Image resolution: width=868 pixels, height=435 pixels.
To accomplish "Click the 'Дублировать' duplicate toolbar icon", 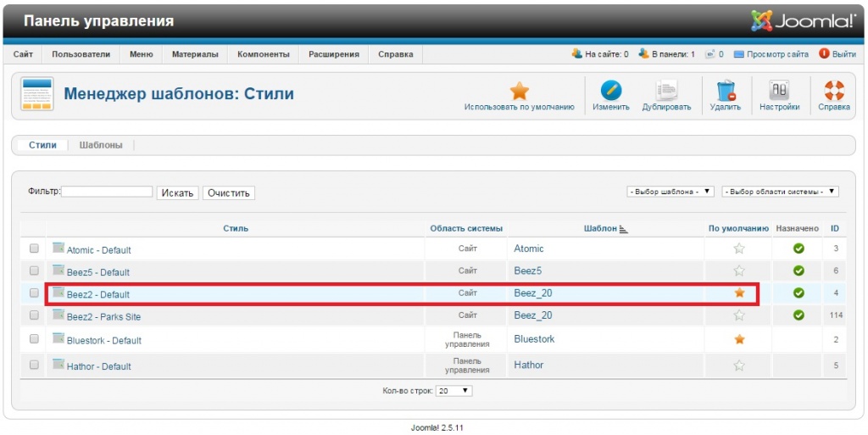I will click(666, 92).
